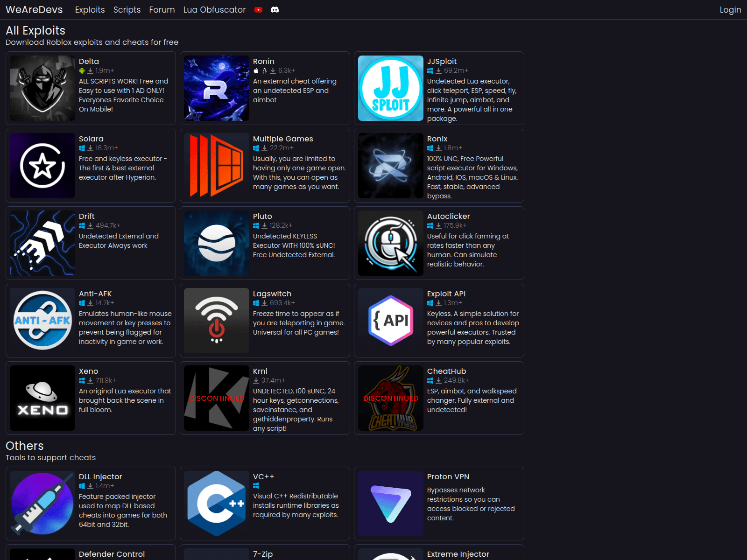Open the 7-Zip title link
The width and height of the screenshot is (747, 560).
point(263,554)
